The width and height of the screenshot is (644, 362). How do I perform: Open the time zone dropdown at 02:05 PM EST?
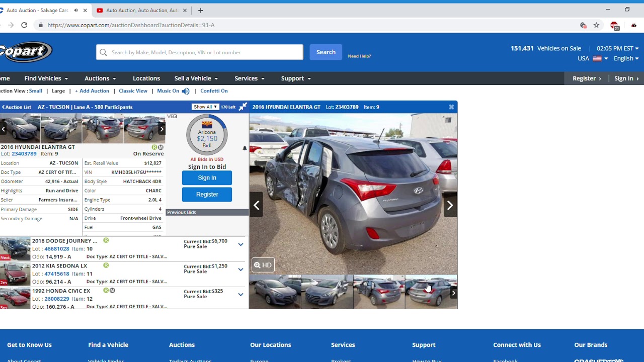[x=617, y=48]
